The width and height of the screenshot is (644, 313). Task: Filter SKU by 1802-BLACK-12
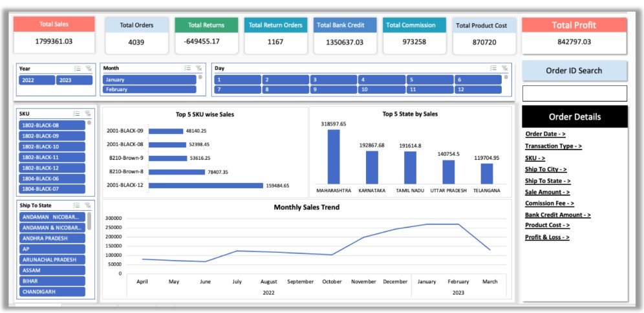pyautogui.click(x=52, y=168)
